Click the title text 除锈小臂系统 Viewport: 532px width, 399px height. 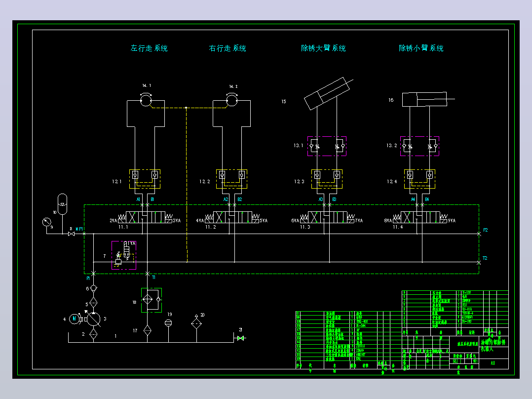(x=421, y=48)
